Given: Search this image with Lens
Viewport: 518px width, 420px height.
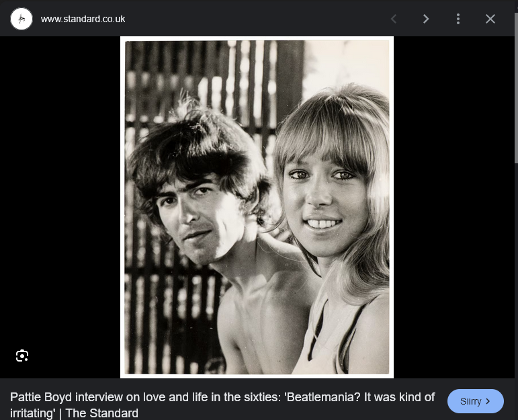Looking at the screenshot, I should pos(22,355).
